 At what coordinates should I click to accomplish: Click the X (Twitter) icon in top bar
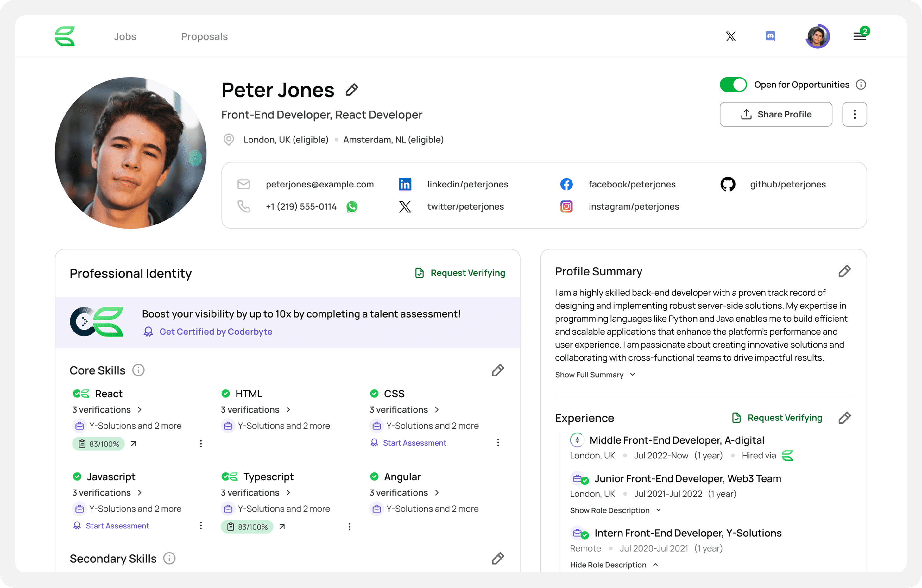730,36
